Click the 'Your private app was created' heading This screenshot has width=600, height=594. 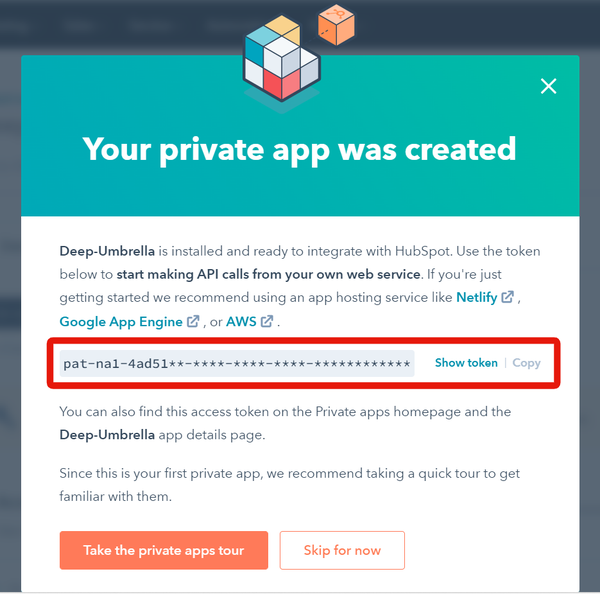point(299,150)
